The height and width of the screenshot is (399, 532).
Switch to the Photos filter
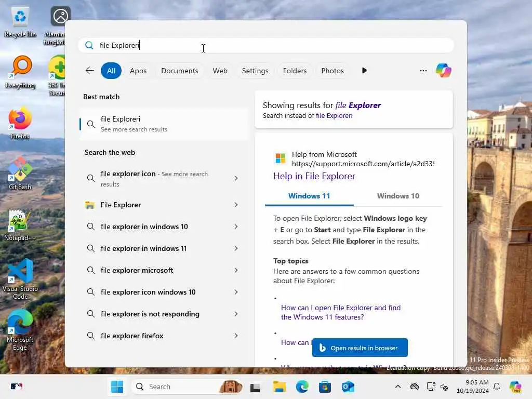332,71
